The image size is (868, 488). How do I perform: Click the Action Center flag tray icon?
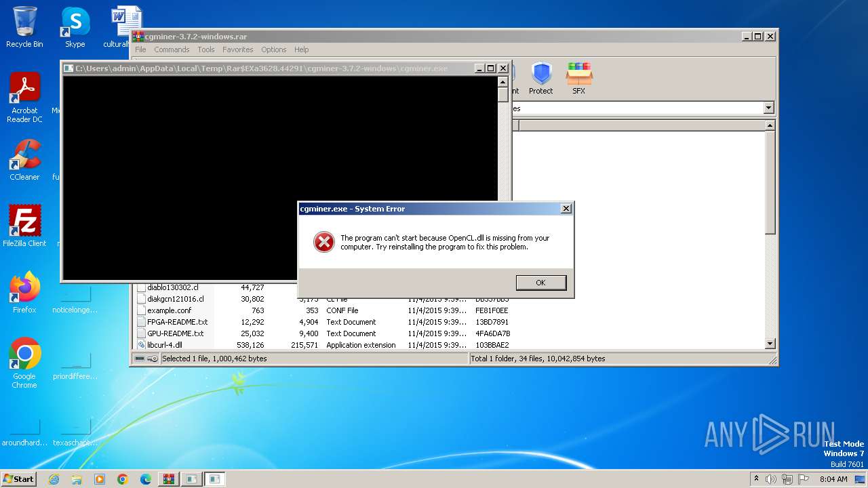click(x=804, y=479)
